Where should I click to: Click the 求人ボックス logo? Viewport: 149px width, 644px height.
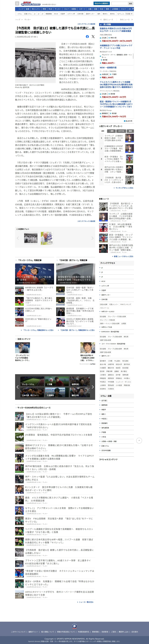(x=128, y=121)
